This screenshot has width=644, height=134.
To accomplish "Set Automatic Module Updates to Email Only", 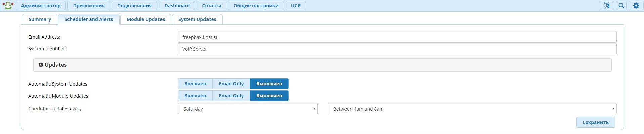I will (231, 96).
